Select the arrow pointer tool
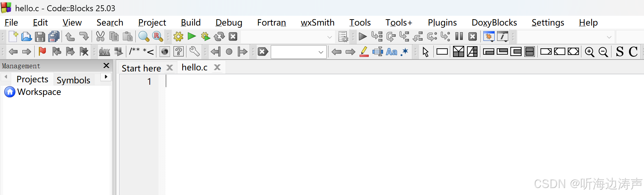This screenshot has height=195, width=644. point(425,52)
